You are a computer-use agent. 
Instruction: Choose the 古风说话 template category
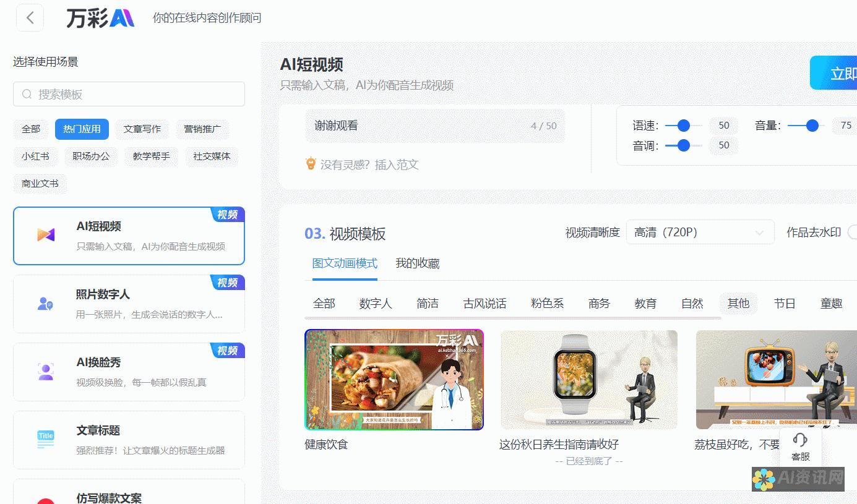tap(484, 304)
